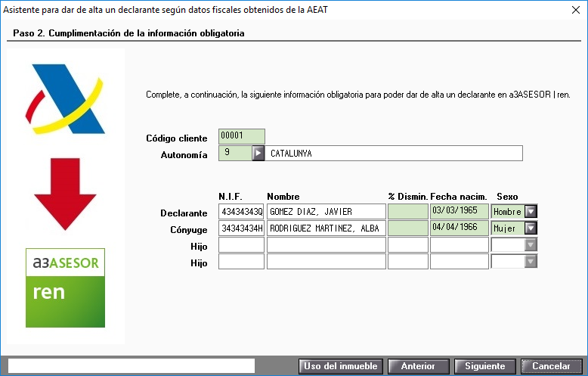The image size is (588, 376).
Task: Click the Autonomía code field with 9
Action: coord(235,153)
